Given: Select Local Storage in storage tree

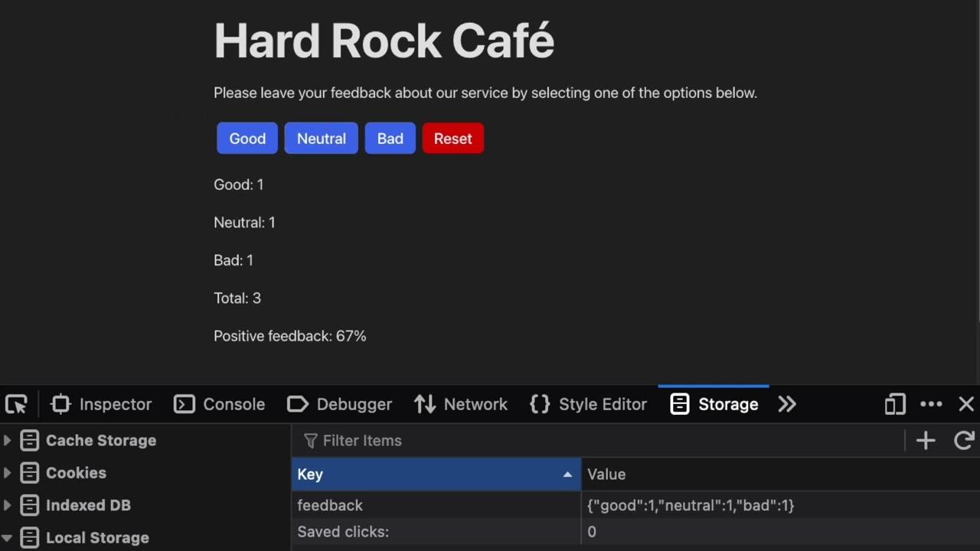Looking at the screenshot, I should click(x=97, y=538).
